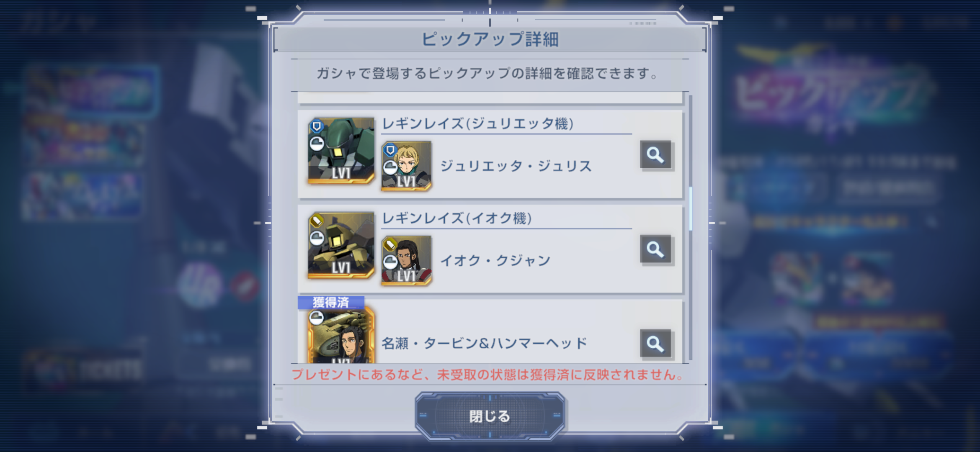This screenshot has height=452, width=980.
Task: Click magnifier for 名瀬・タービン&ハンマーヘッド
Action: 655,344
